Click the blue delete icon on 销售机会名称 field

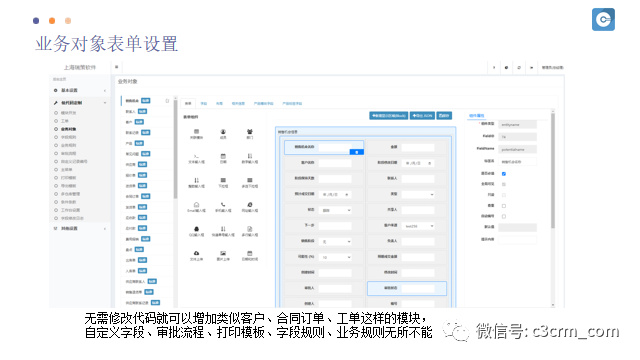[x=357, y=152]
